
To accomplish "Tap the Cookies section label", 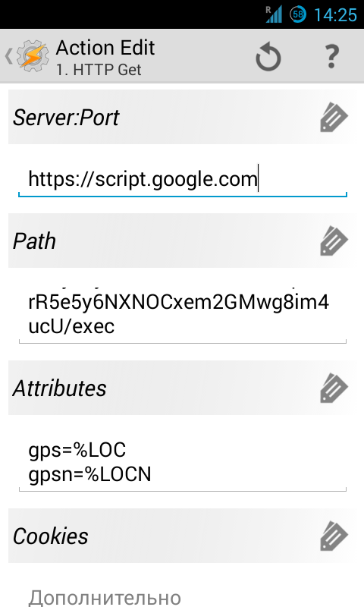I will [51, 536].
